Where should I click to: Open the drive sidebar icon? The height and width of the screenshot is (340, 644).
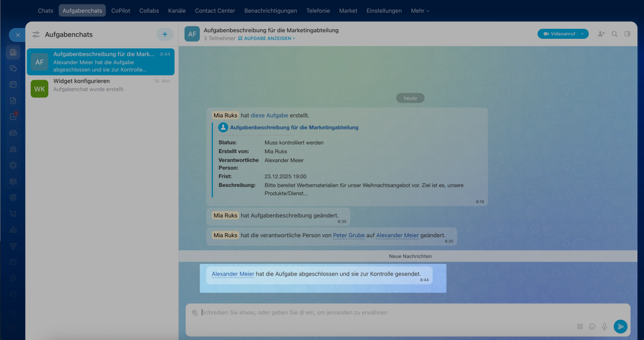[x=13, y=132]
